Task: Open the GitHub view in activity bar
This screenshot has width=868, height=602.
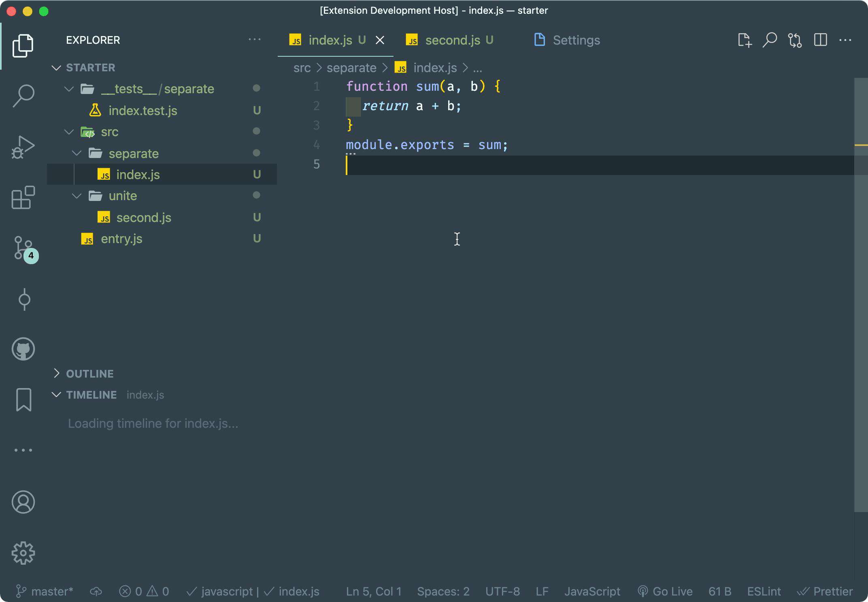Action: [23, 349]
